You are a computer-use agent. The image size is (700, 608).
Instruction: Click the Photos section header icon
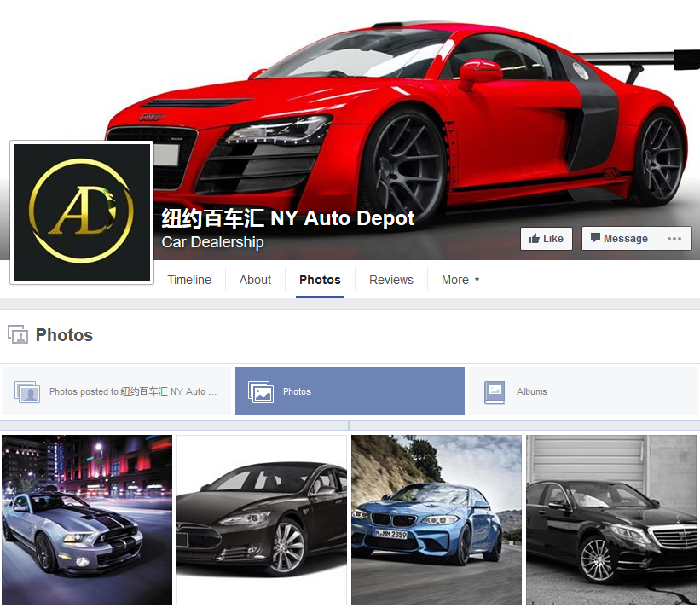(17, 335)
